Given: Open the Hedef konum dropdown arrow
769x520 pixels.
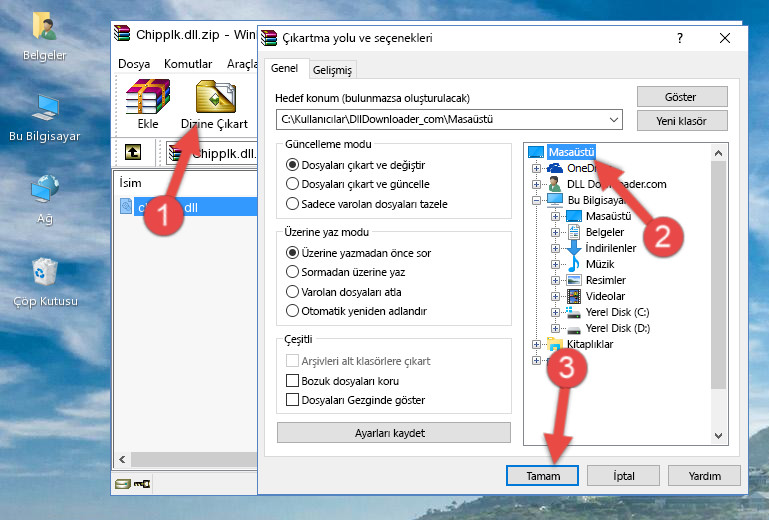Looking at the screenshot, I should coord(614,119).
